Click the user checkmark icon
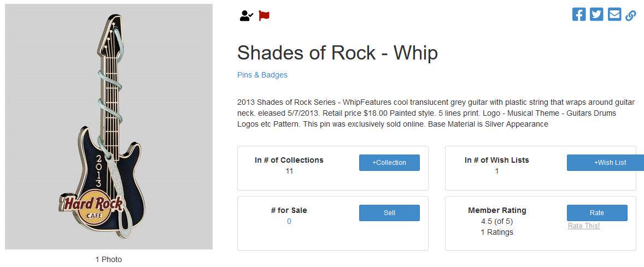Screen dimensions: 644x267 pos(246,16)
